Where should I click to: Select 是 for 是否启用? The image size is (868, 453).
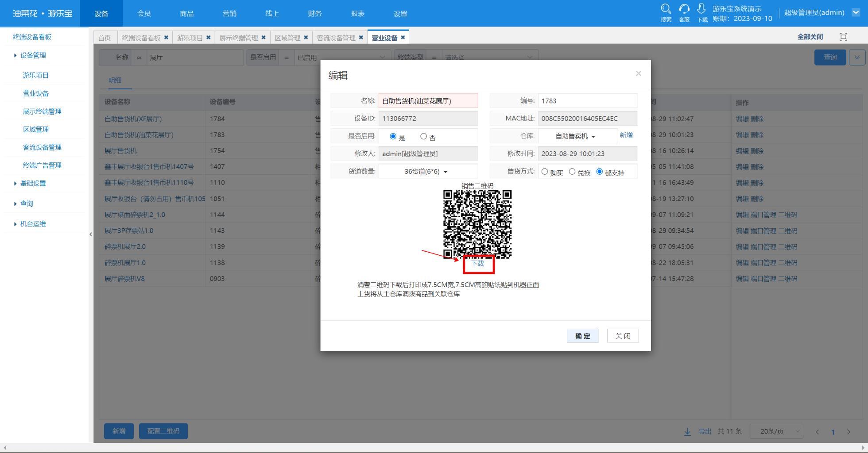pyautogui.click(x=393, y=136)
